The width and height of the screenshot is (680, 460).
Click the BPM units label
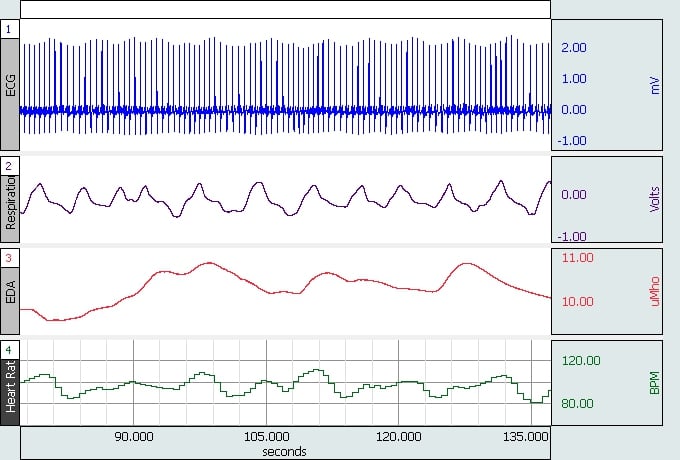[655, 383]
